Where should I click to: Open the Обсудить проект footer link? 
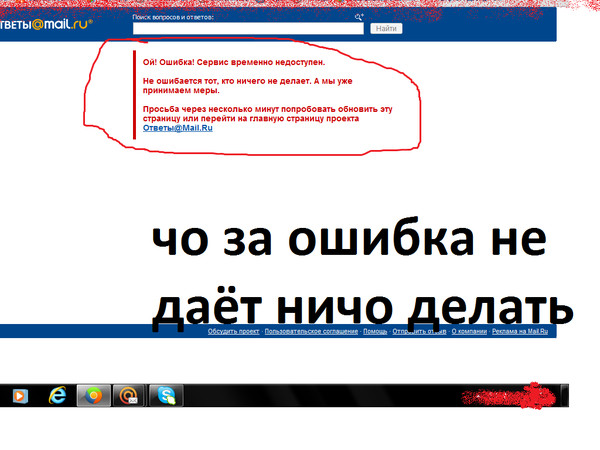click(233, 331)
